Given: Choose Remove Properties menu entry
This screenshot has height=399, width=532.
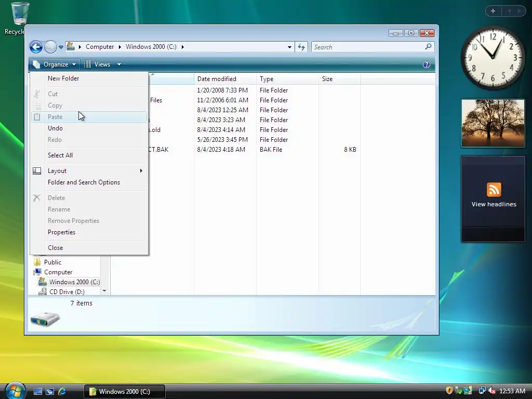Looking at the screenshot, I should click(89, 221).
